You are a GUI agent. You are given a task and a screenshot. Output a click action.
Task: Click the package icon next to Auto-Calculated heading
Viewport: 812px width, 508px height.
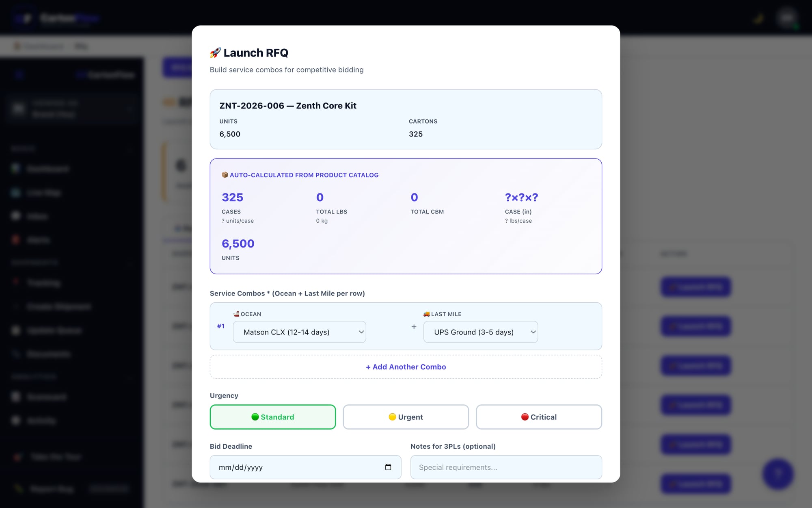pos(225,175)
